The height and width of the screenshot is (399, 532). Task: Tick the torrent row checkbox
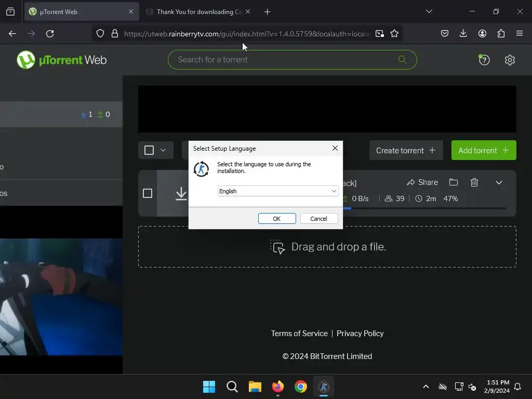click(x=148, y=193)
